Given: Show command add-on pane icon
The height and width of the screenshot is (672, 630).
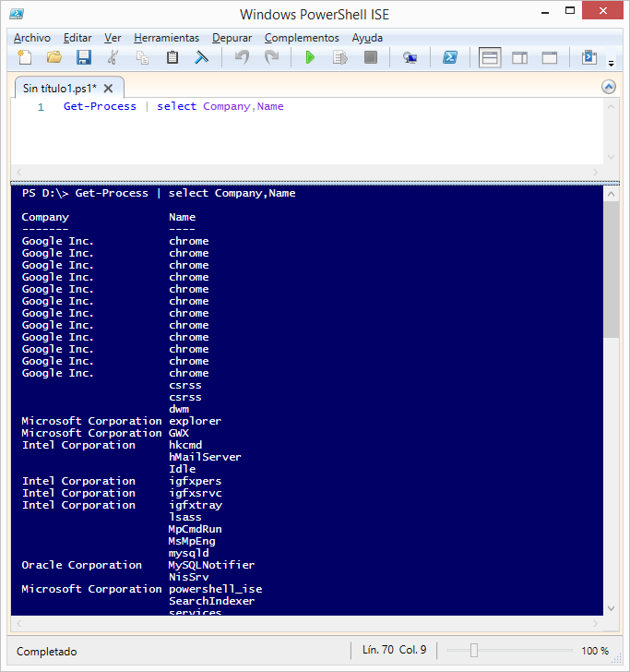Looking at the screenshot, I should point(589,57).
